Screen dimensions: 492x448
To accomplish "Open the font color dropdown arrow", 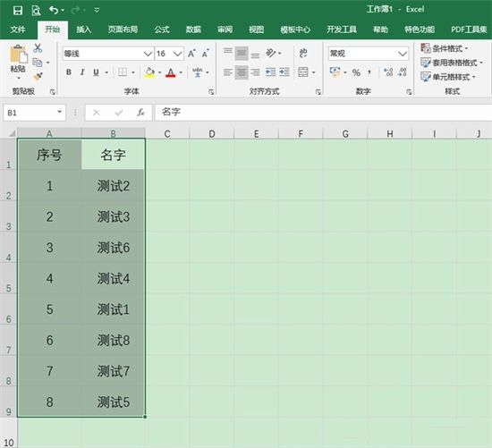I will pos(181,72).
